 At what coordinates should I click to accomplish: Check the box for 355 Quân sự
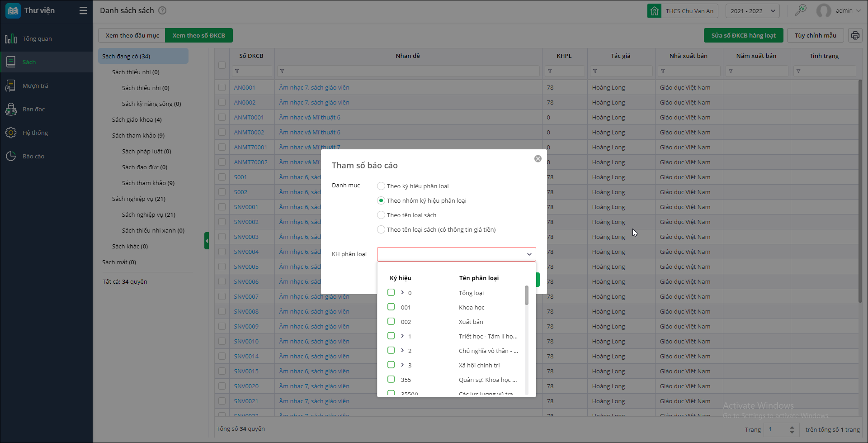tap(391, 379)
